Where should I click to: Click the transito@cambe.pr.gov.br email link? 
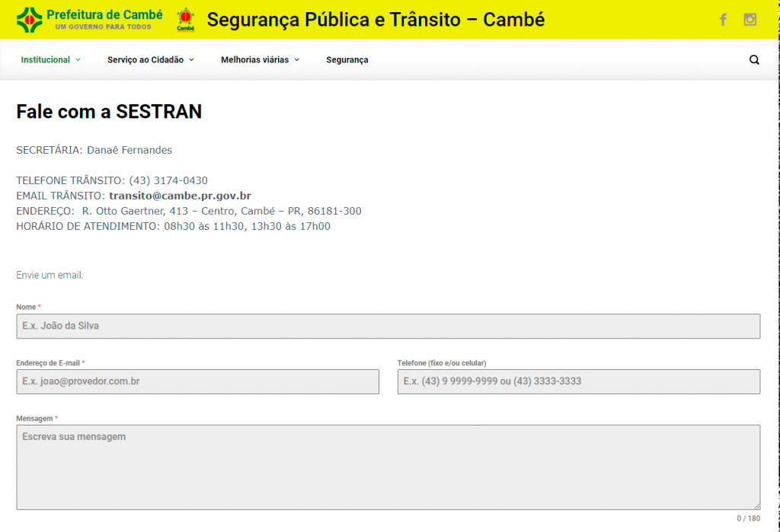coord(180,196)
